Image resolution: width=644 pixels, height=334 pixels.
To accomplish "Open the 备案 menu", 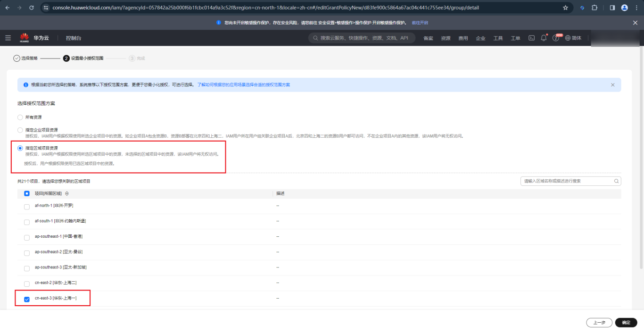I will pyautogui.click(x=428, y=38).
